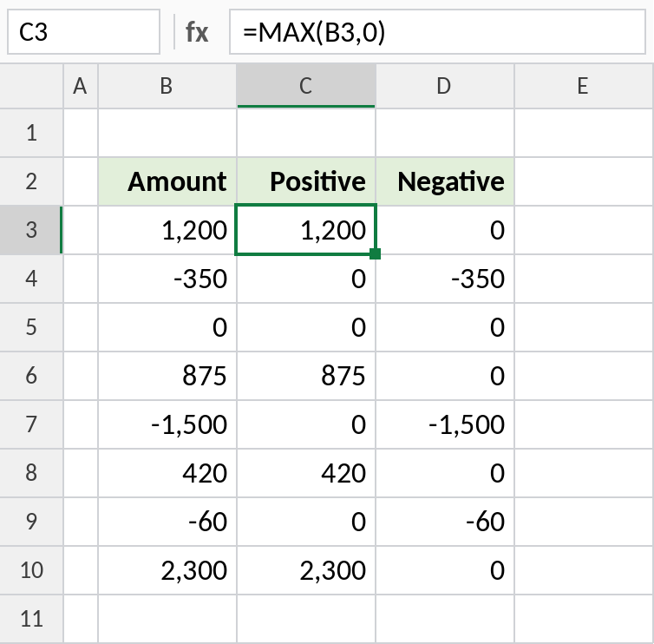Click the fill handle of cell C3

click(x=375, y=253)
